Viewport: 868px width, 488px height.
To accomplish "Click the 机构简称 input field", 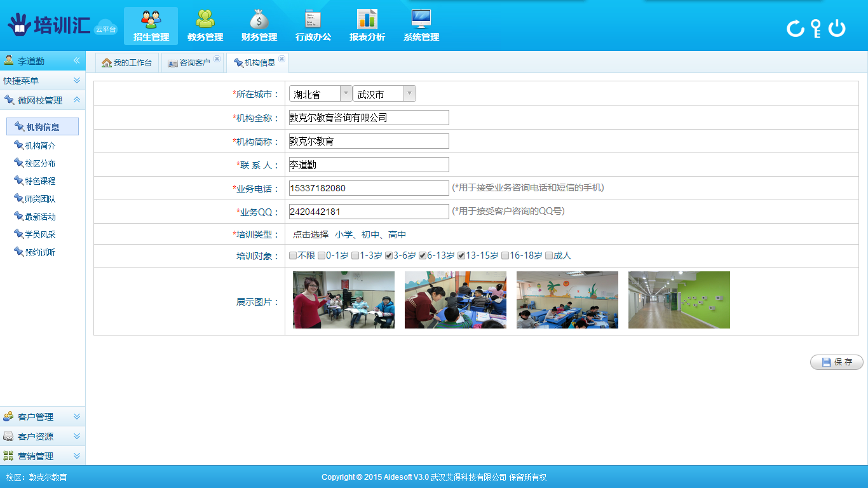I will click(369, 141).
